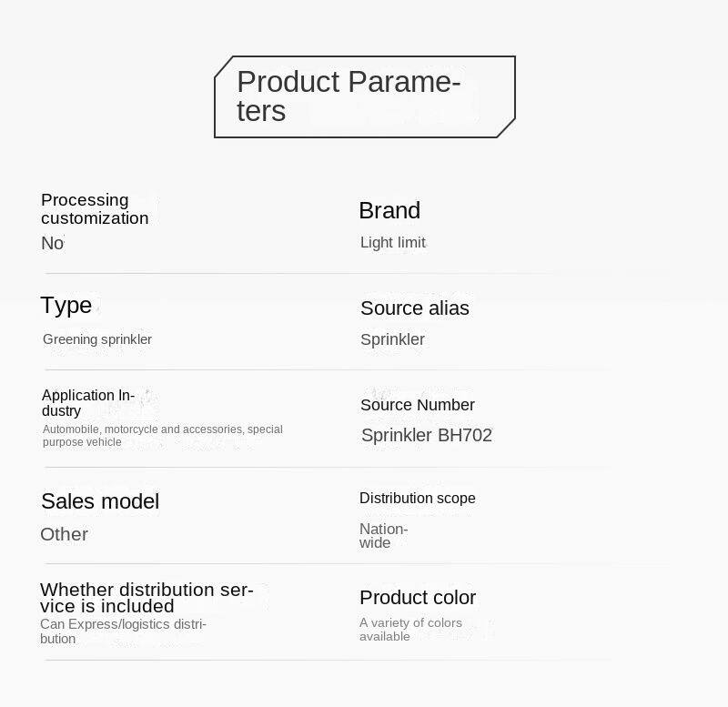Select the 'Sprinkler' source alias value

[x=393, y=339]
